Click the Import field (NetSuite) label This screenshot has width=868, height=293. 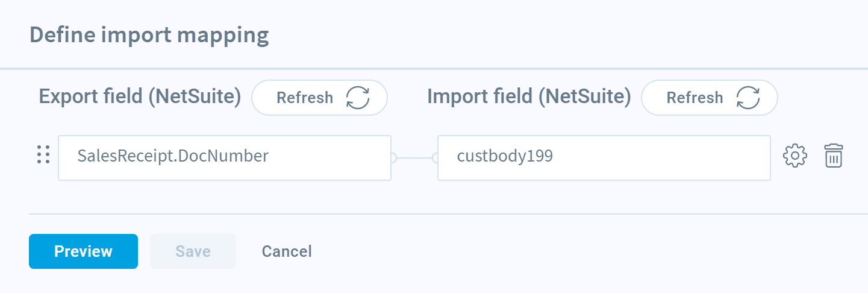pyautogui.click(x=529, y=96)
